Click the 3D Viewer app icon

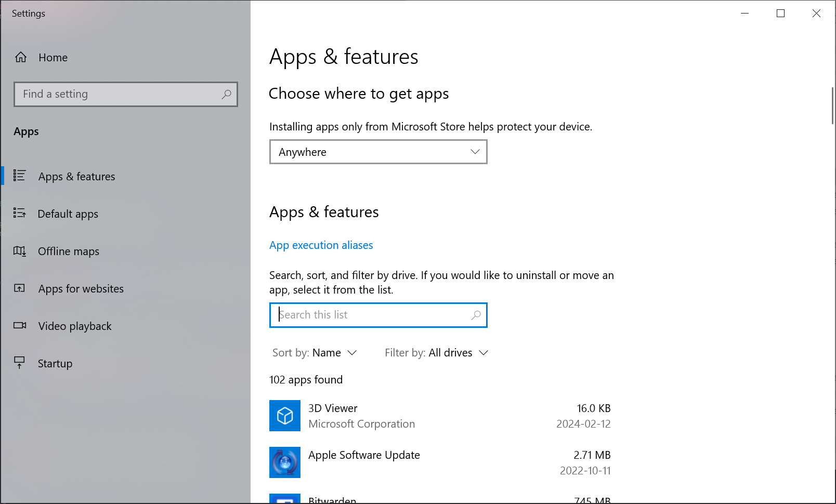(285, 416)
